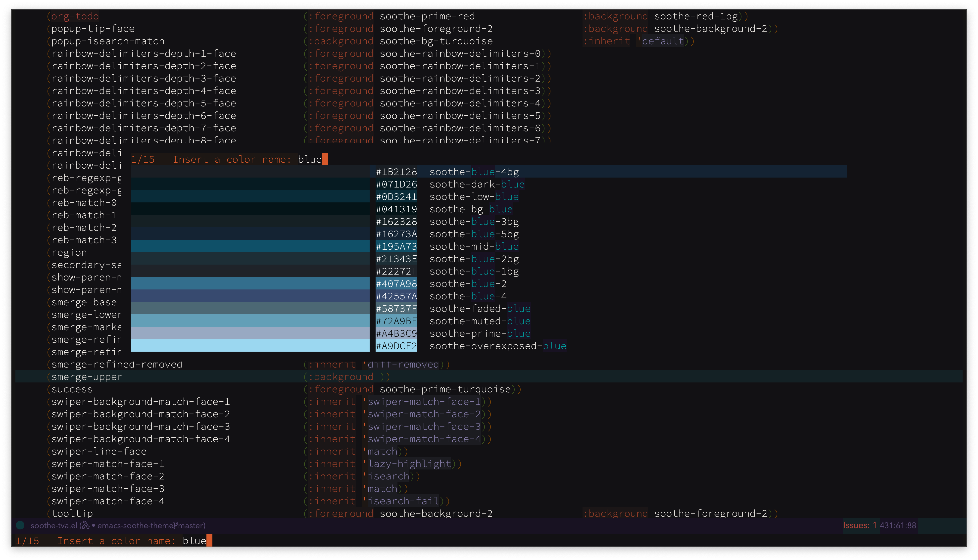The image size is (978, 560).
Task: Choose the soothe-mid-blue entry
Action: (474, 246)
